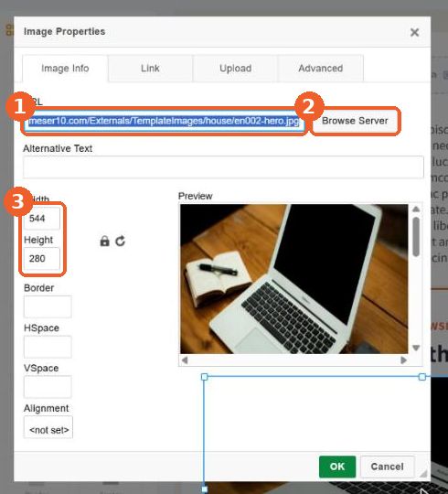Click the Alternative Text field
The width and height of the screenshot is (448, 494).
coord(223,167)
